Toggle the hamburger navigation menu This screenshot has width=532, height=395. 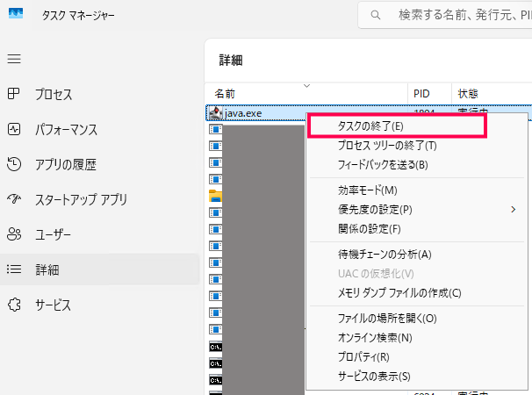14,59
